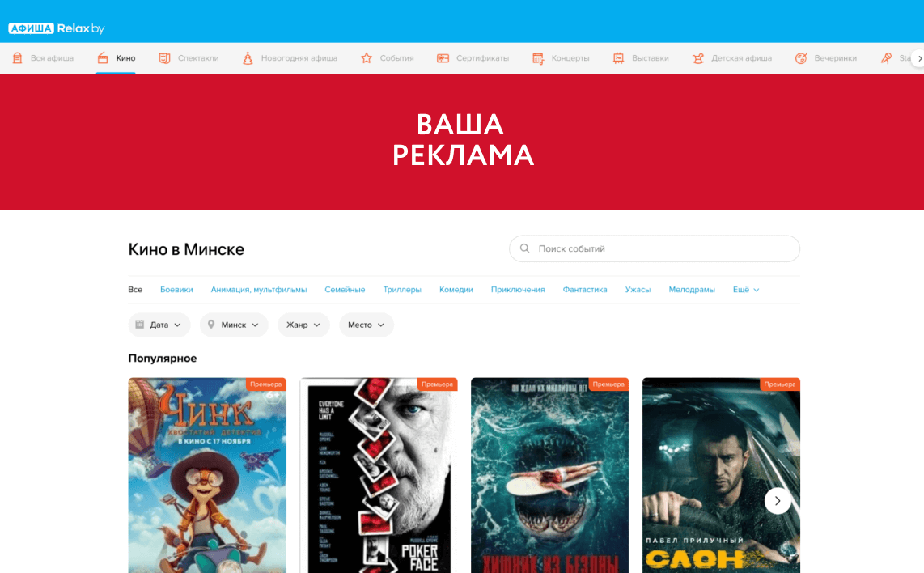Click Премьера badge on shark poster
This screenshot has height=573, width=924.
point(608,384)
